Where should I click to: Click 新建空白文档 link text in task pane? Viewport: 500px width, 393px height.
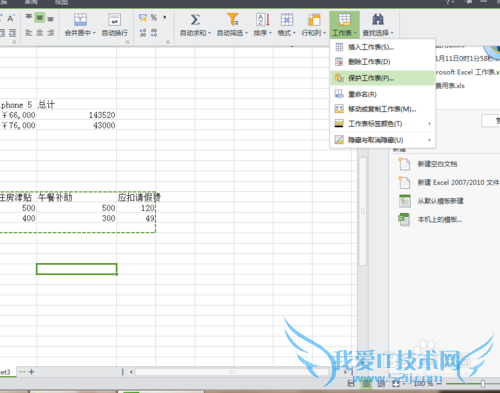[437, 164]
